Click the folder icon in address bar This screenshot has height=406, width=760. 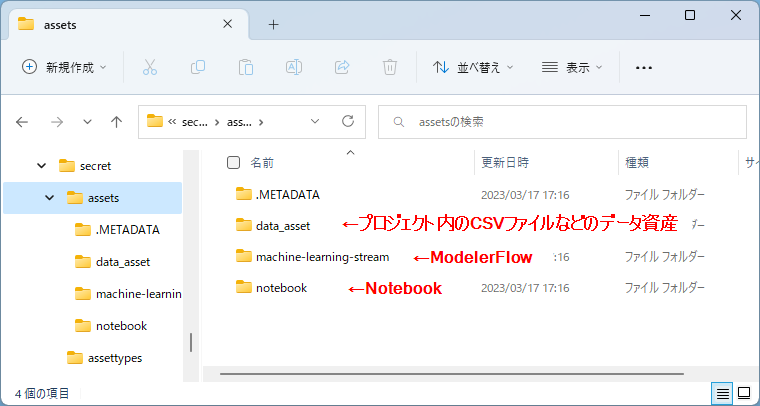tap(155, 121)
